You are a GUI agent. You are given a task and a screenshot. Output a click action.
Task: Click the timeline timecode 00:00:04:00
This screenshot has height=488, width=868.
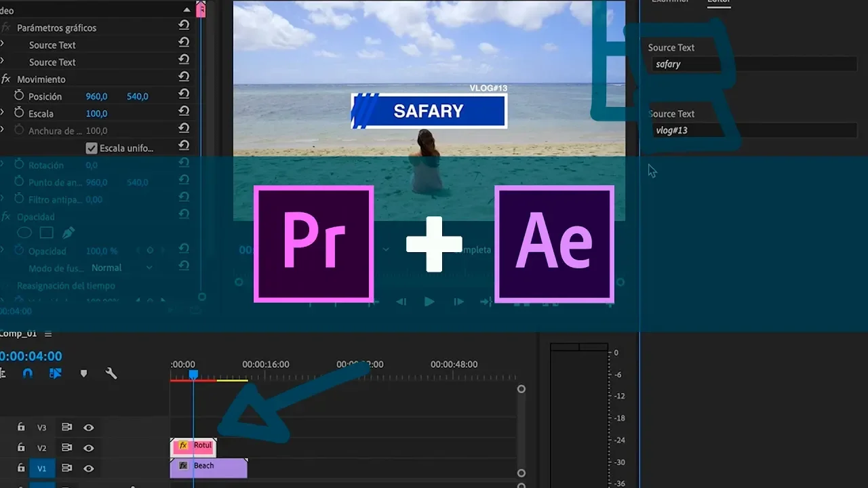click(x=31, y=356)
